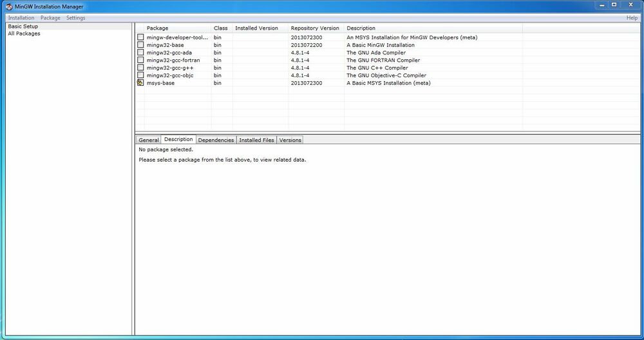Open the Package menu
The width and height of the screenshot is (644, 340).
pos(50,17)
